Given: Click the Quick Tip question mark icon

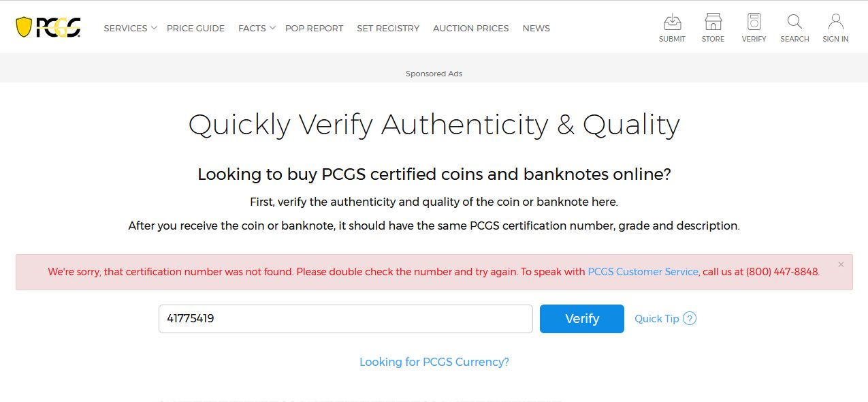Looking at the screenshot, I should (x=690, y=319).
